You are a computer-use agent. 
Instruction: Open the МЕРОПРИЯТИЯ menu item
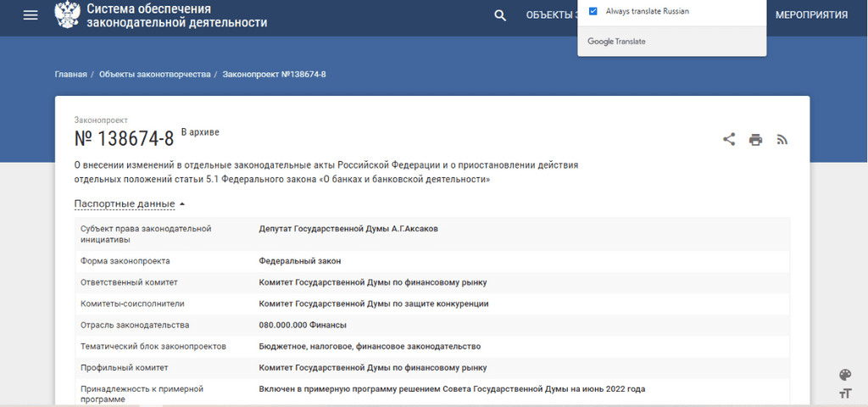coord(811,15)
